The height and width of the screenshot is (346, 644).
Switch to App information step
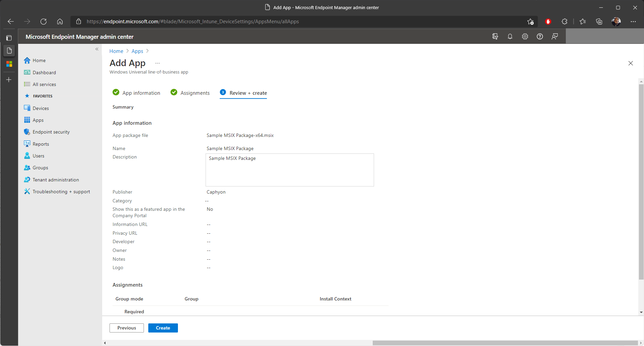[136, 93]
